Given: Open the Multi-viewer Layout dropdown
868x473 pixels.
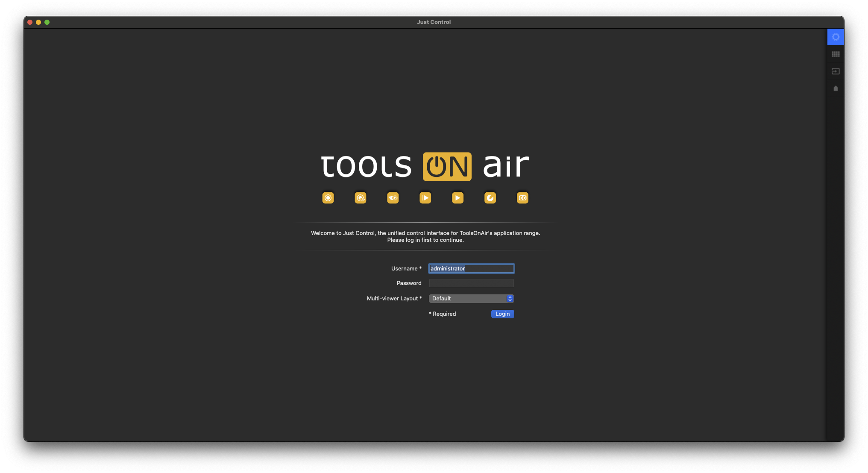Looking at the screenshot, I should click(471, 299).
